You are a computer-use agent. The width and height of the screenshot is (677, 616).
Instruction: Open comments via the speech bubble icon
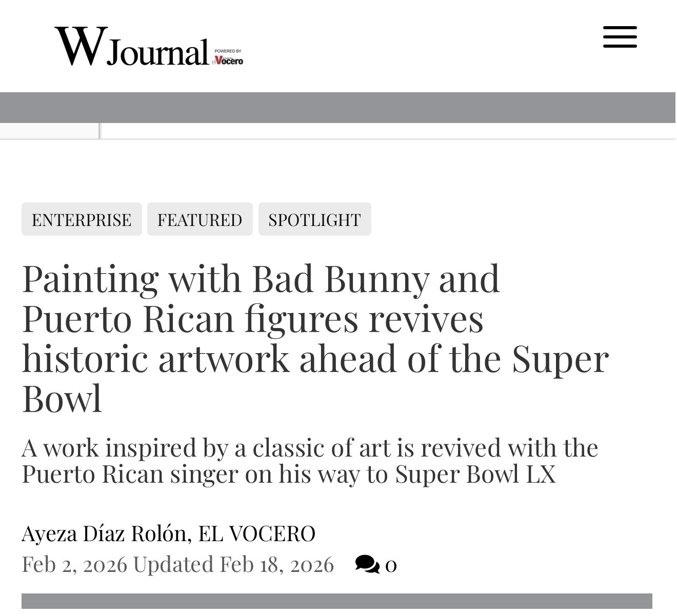(367, 564)
